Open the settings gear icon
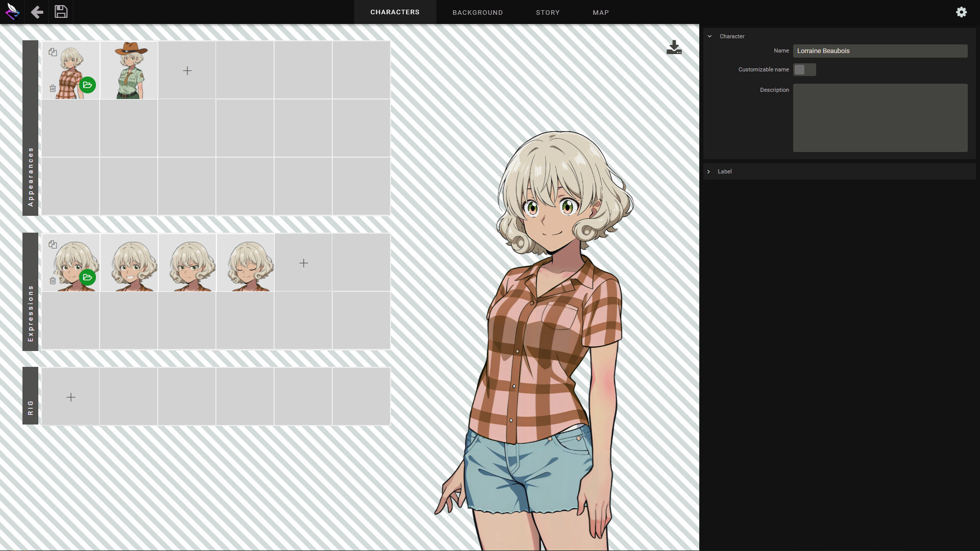 (x=962, y=12)
